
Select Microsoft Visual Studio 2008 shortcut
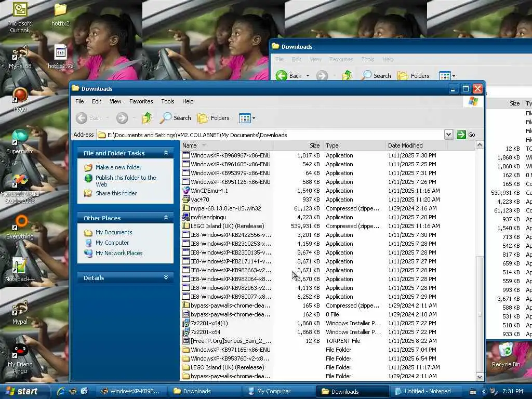tap(20, 188)
